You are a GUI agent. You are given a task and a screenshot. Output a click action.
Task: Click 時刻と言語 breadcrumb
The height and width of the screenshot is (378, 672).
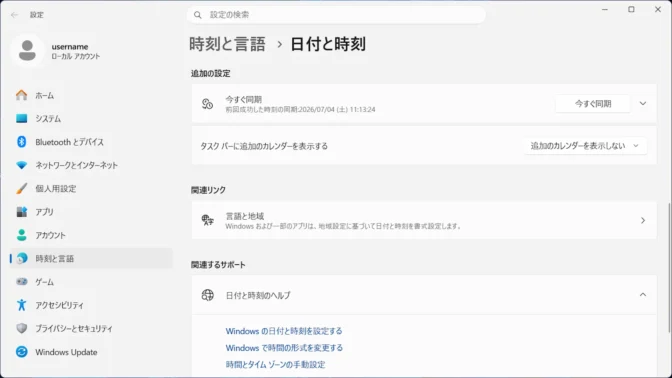(x=227, y=44)
